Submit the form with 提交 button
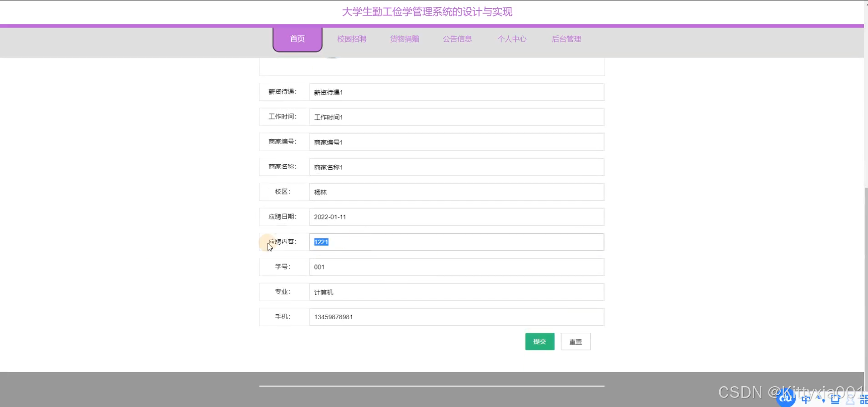The width and height of the screenshot is (868, 407). (539, 341)
